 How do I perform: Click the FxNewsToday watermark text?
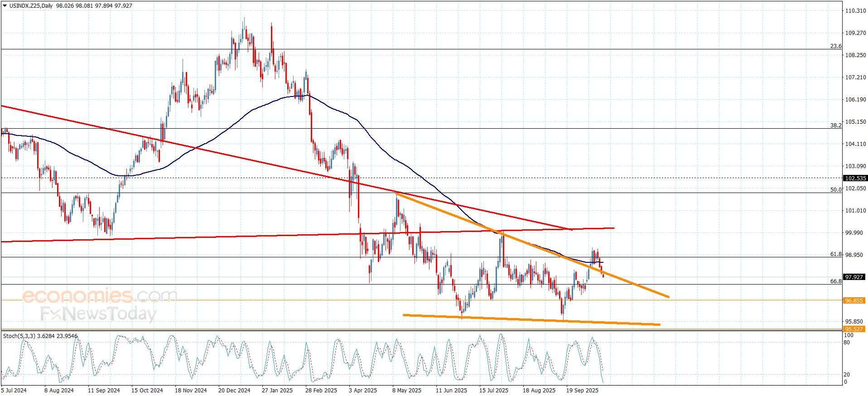pyautogui.click(x=98, y=314)
